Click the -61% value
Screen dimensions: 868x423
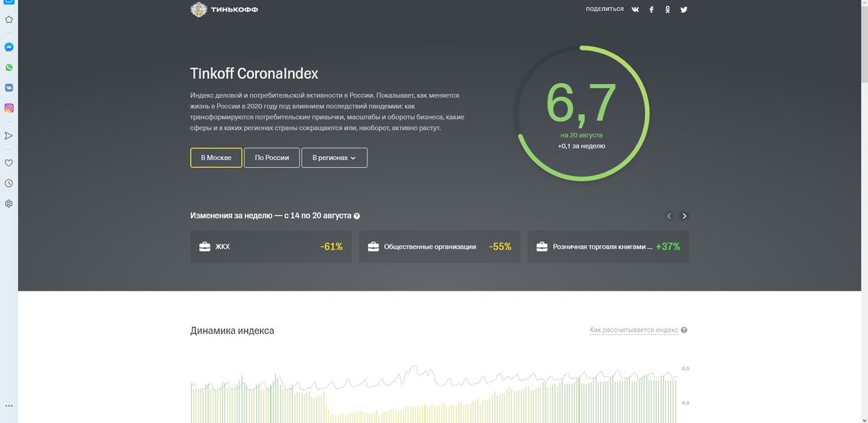point(331,247)
